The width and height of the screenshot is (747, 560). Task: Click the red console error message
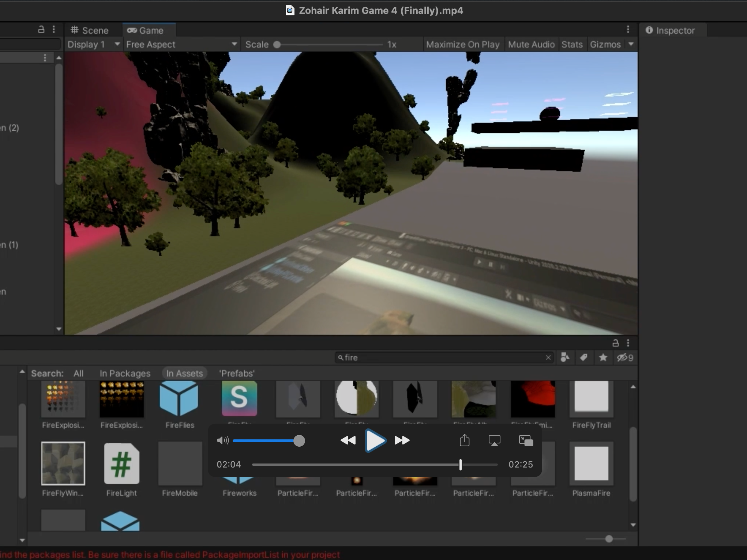(170, 555)
